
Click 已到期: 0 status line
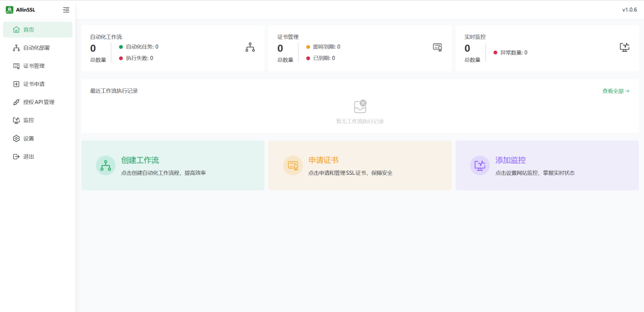coord(320,58)
